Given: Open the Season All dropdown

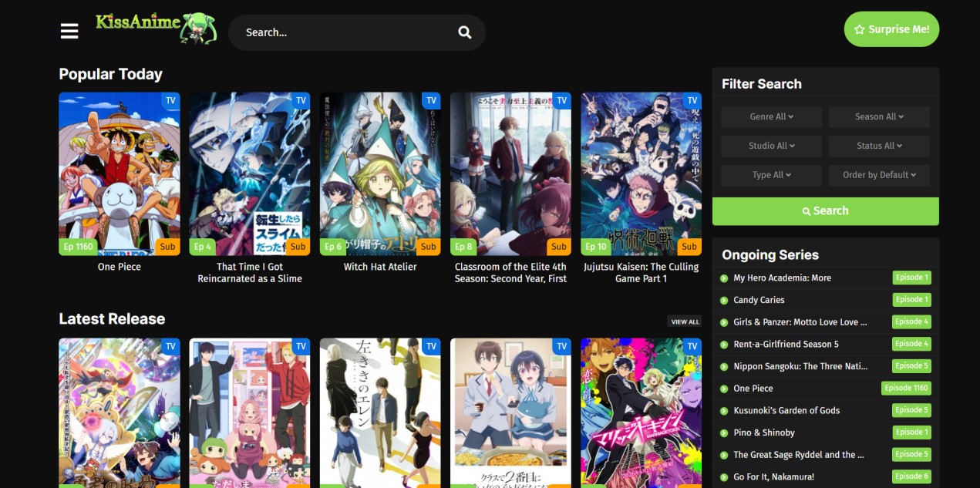Looking at the screenshot, I should (879, 116).
